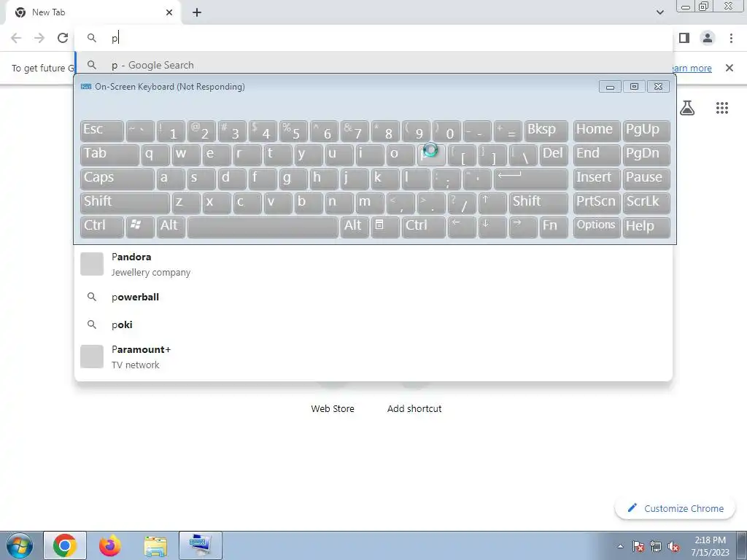
Task: Click the Del key on On-Screen Keyboard
Action: pos(554,155)
